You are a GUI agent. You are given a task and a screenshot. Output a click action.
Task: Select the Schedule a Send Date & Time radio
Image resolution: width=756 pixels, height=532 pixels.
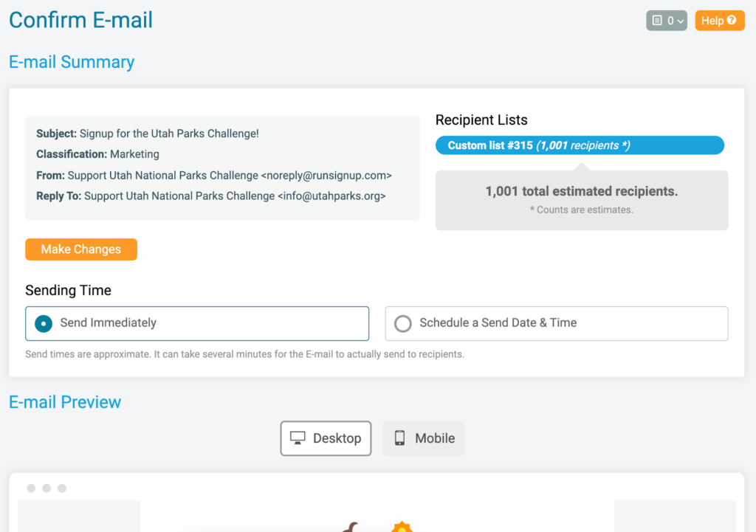(402, 323)
